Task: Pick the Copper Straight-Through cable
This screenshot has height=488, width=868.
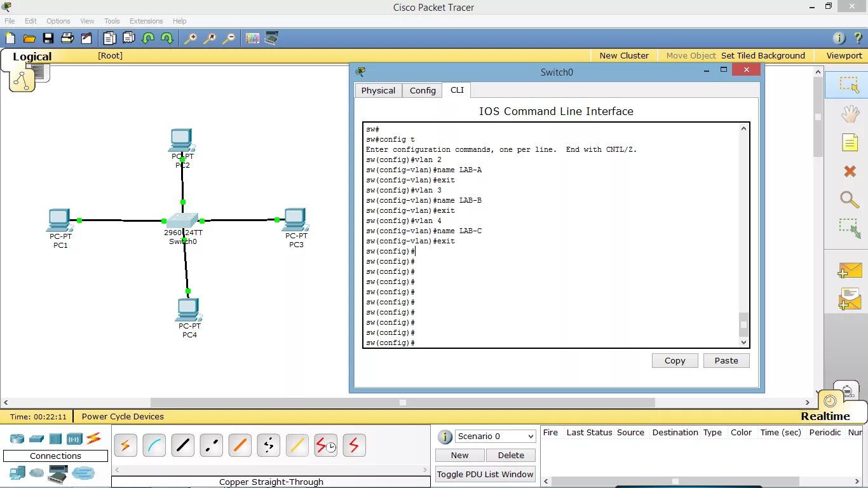Action: click(182, 445)
